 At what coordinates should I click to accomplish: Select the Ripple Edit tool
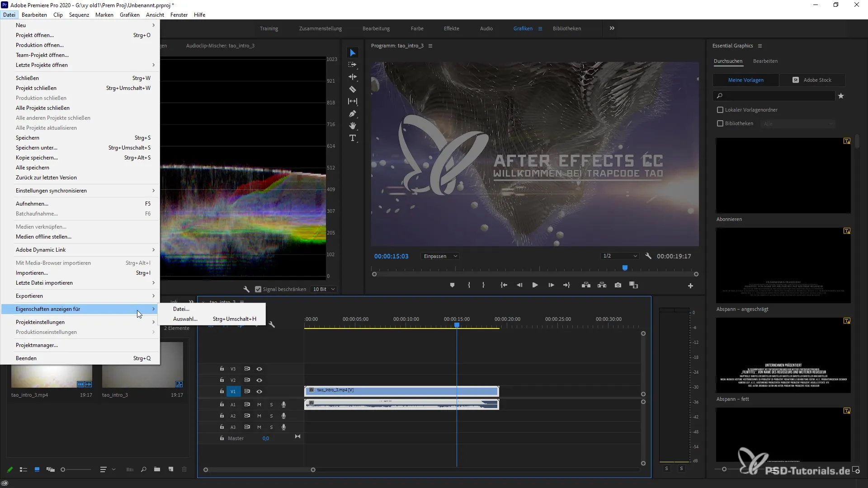click(353, 77)
